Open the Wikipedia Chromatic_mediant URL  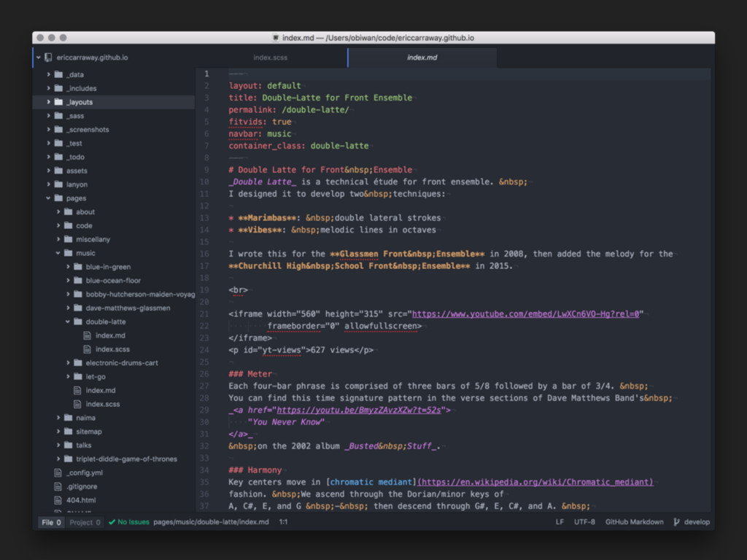tap(535, 482)
